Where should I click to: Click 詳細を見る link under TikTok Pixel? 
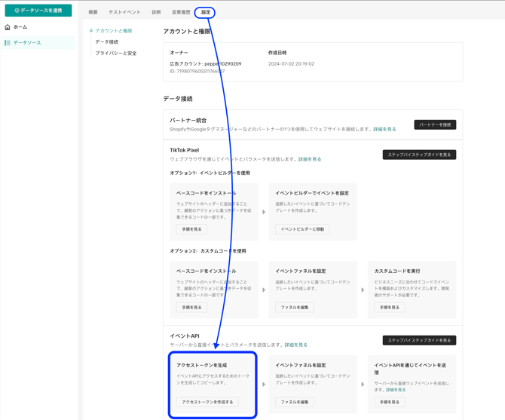(310, 160)
